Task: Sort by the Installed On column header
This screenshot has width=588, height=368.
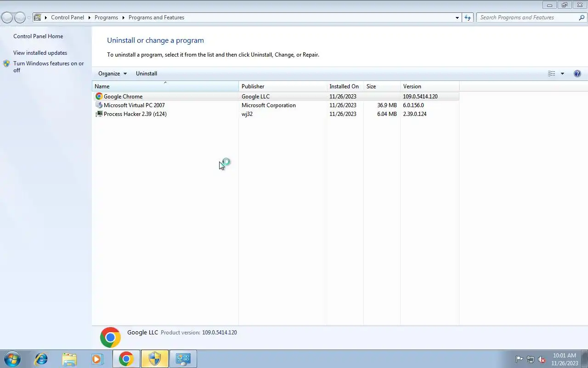Action: click(345, 86)
